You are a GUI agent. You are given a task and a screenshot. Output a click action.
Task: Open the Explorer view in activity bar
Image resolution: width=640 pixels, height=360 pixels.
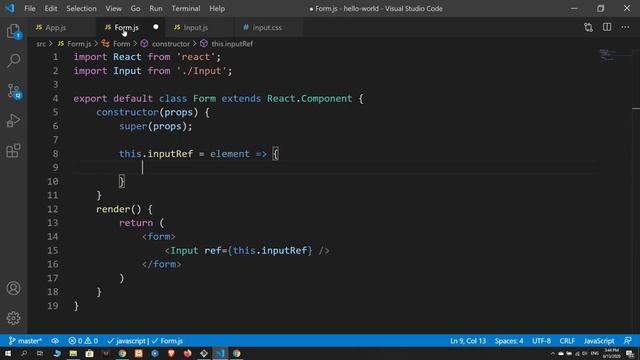click(13, 31)
